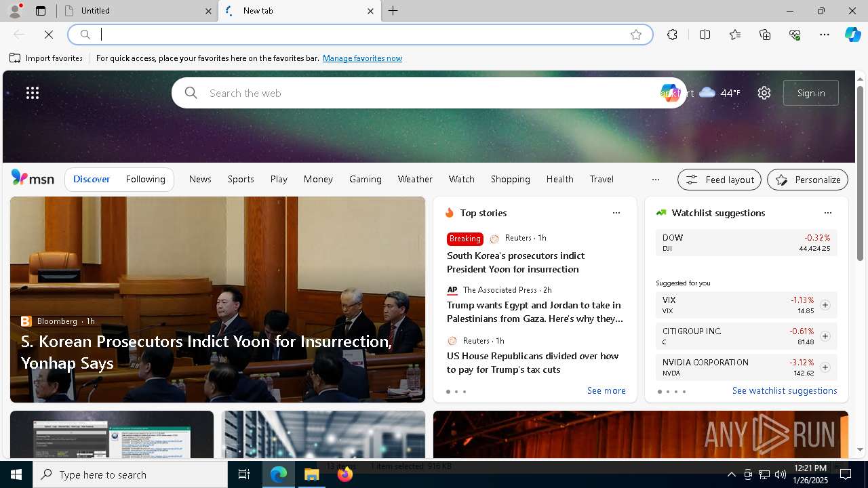
Task: Toggle Split screen icon
Action: click(x=705, y=35)
